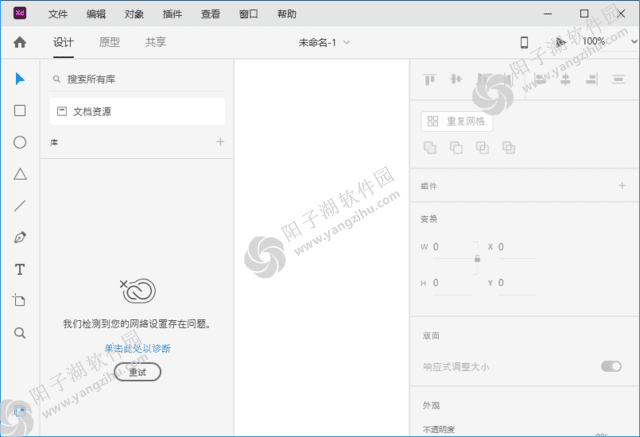Select the Polygon triangle tool
The image size is (640, 437).
[20, 174]
